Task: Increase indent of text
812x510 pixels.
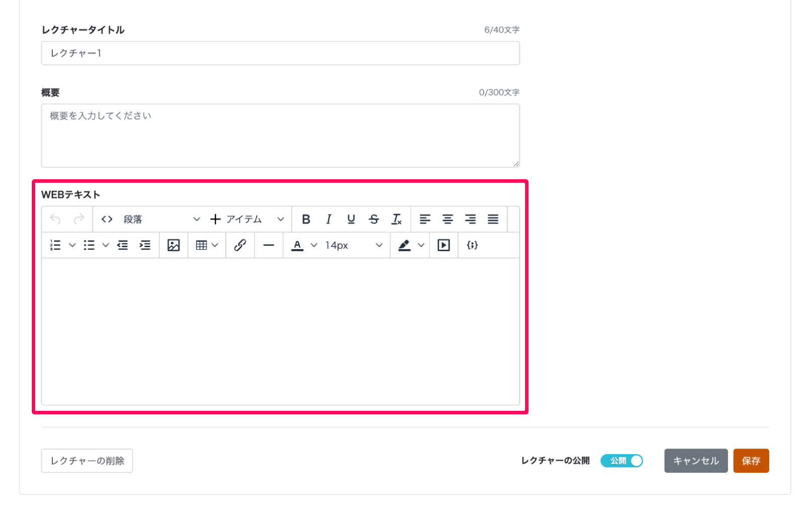Action: coord(145,245)
